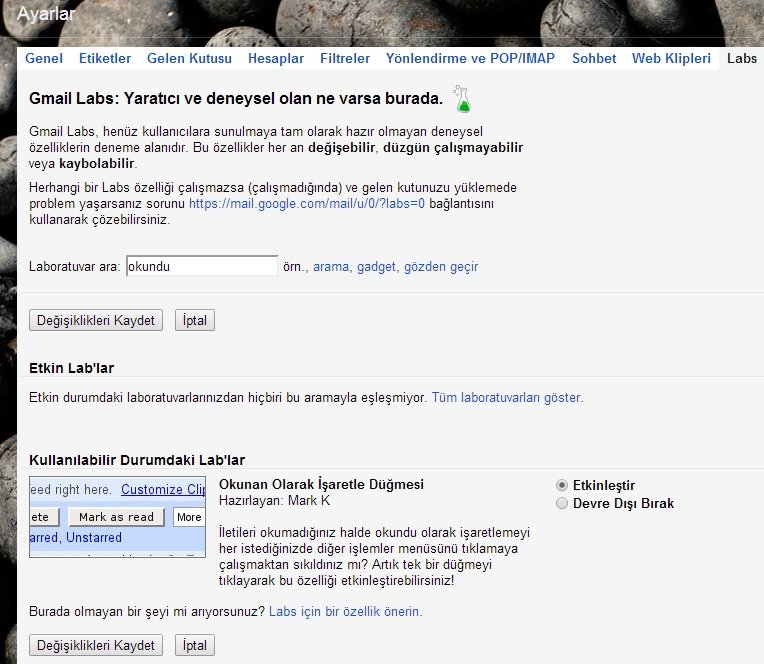This screenshot has width=764, height=664.
Task: Click the 'arama' example search link
Action: pyautogui.click(x=331, y=267)
